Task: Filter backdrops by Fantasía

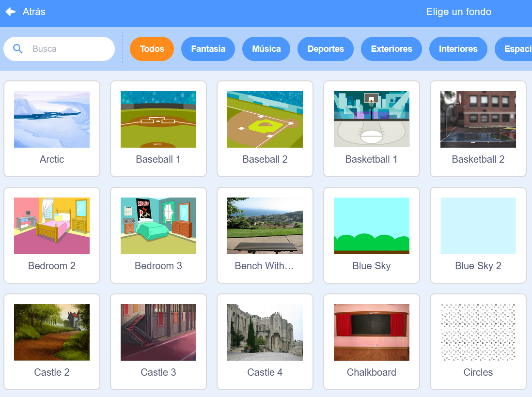Action: (x=208, y=49)
